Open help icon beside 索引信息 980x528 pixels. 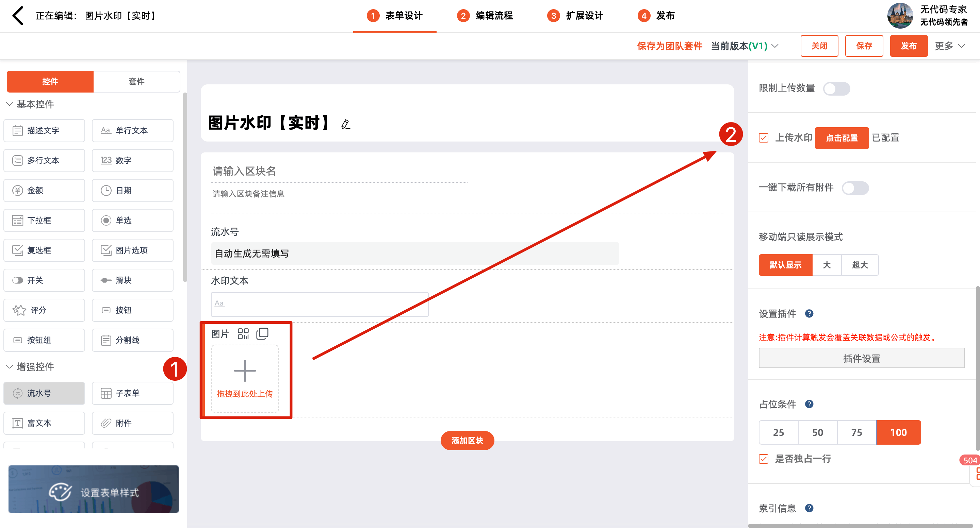pyautogui.click(x=809, y=508)
